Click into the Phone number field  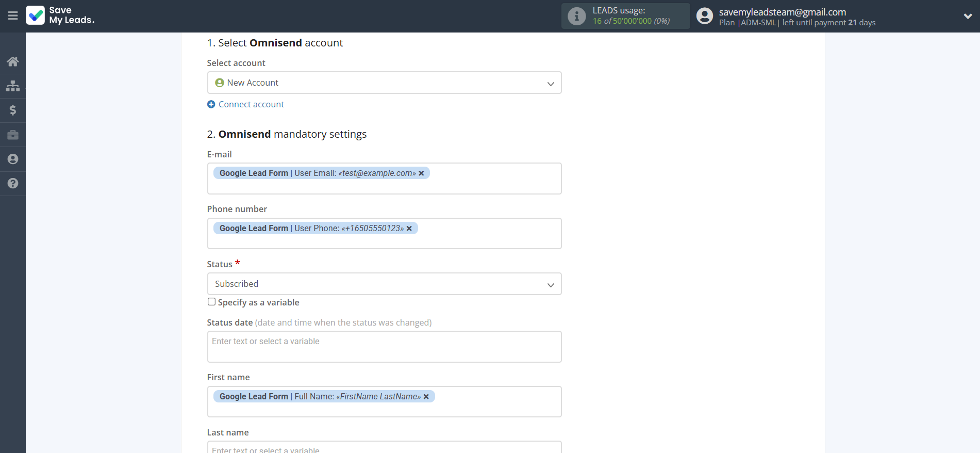tap(384, 234)
